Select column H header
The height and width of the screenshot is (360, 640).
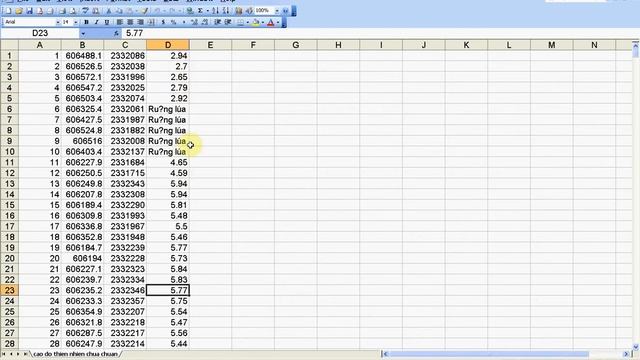pyautogui.click(x=338, y=45)
